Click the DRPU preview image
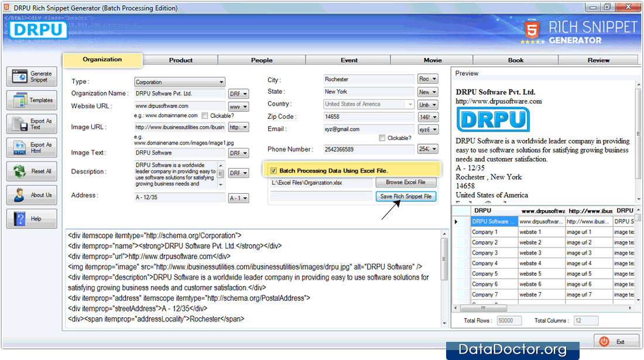 click(493, 119)
